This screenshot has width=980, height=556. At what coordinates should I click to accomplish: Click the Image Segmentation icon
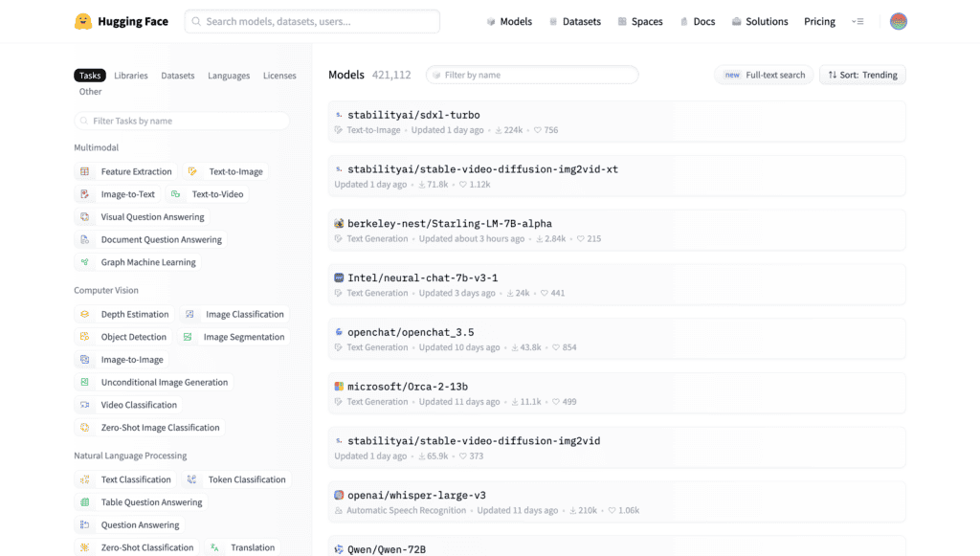188,337
